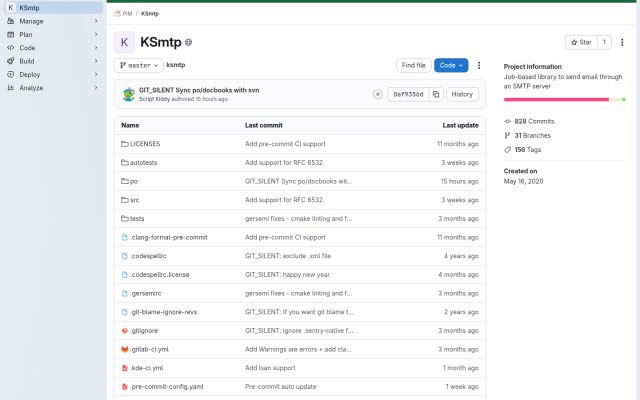Open the src folder
The height and width of the screenshot is (400, 640).
click(134, 200)
